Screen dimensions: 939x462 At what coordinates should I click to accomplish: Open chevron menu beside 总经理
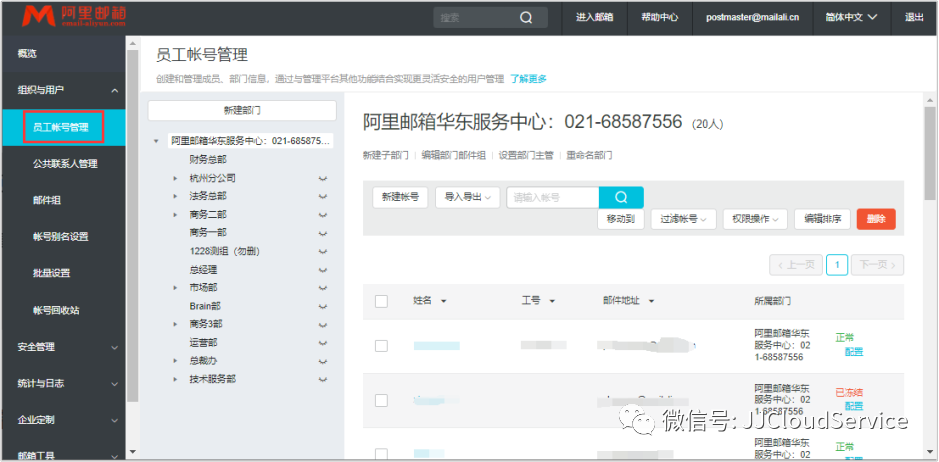[324, 270]
